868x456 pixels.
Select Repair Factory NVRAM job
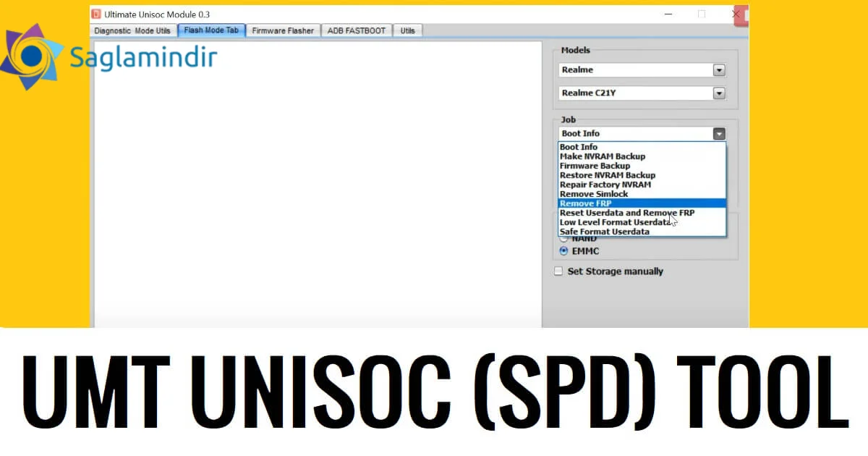click(642, 185)
